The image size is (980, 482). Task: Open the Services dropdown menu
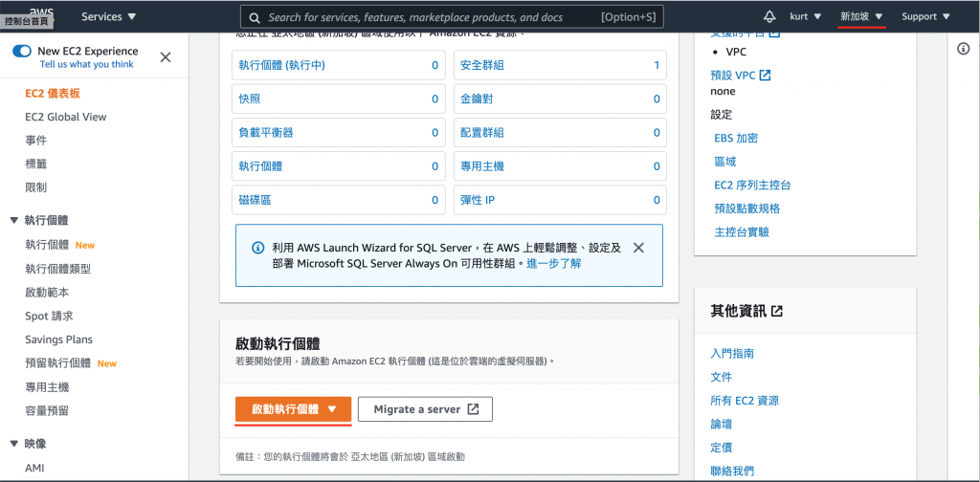tap(109, 16)
